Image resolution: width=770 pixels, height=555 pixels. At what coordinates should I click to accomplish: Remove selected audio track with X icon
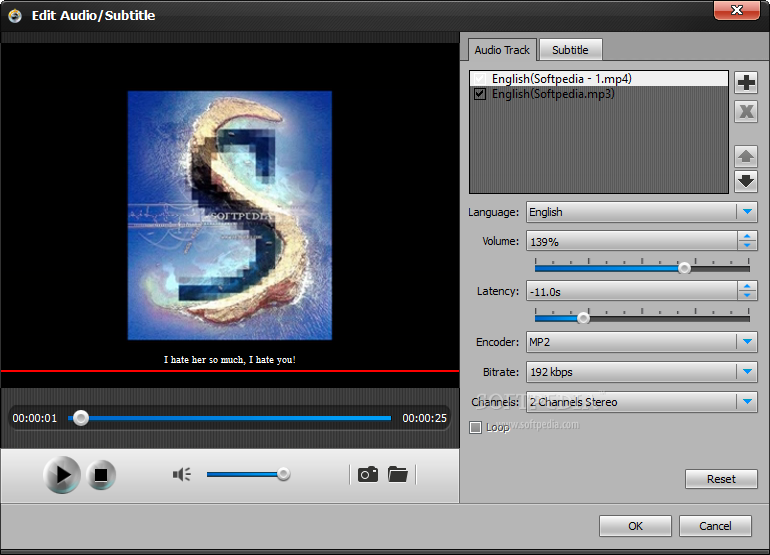coord(746,111)
